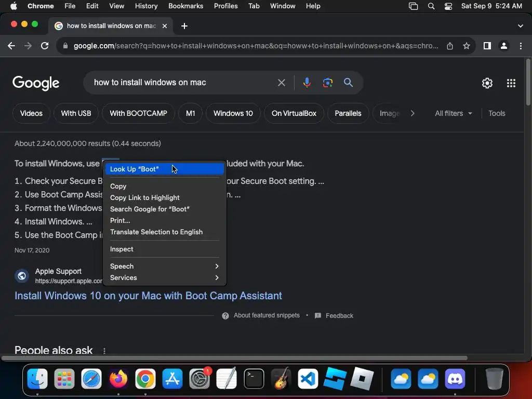
Task: Open GarageBand from the dock
Action: tap(281, 379)
